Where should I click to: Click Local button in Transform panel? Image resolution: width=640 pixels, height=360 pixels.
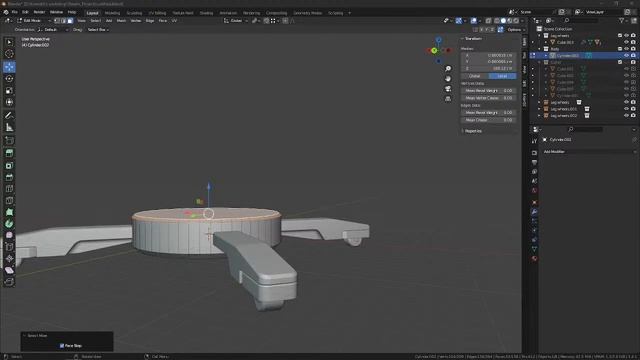click(x=502, y=76)
